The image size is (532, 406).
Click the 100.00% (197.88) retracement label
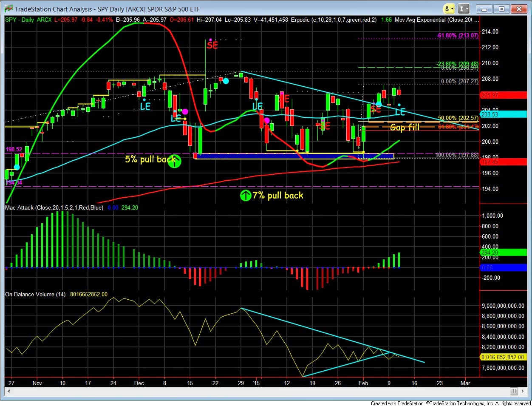457,155
